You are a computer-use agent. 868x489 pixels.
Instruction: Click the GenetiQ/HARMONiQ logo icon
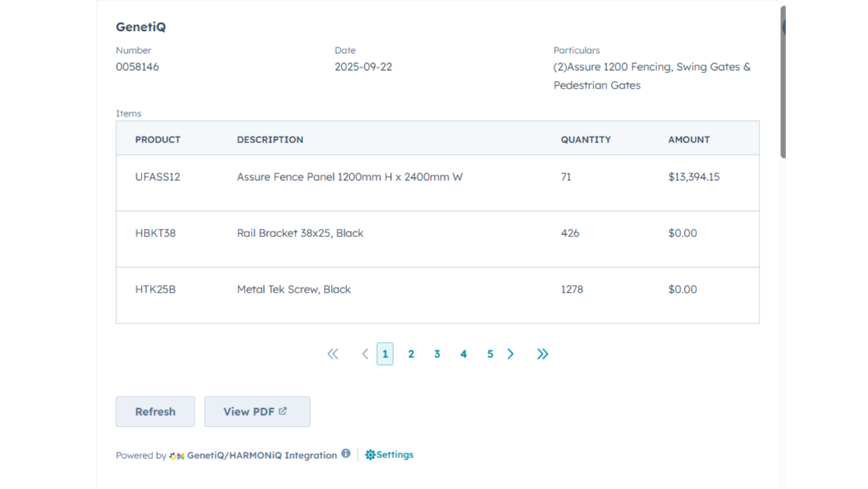175,455
